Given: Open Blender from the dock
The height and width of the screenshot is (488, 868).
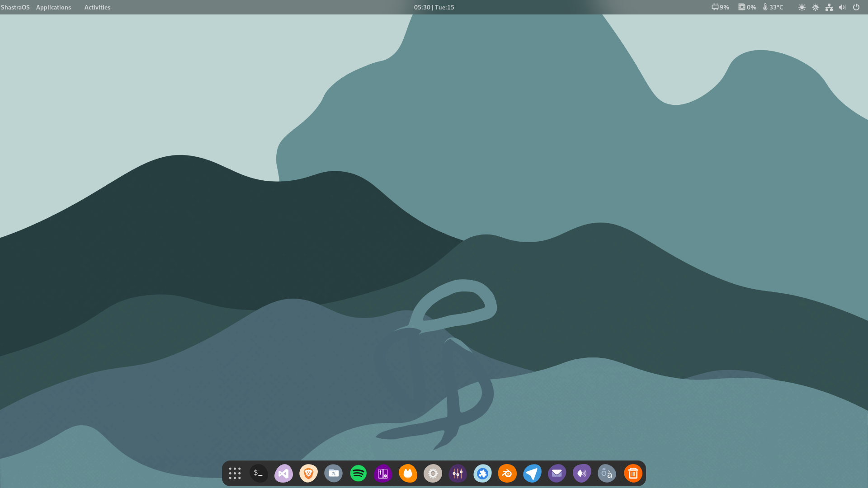Looking at the screenshot, I should (507, 474).
